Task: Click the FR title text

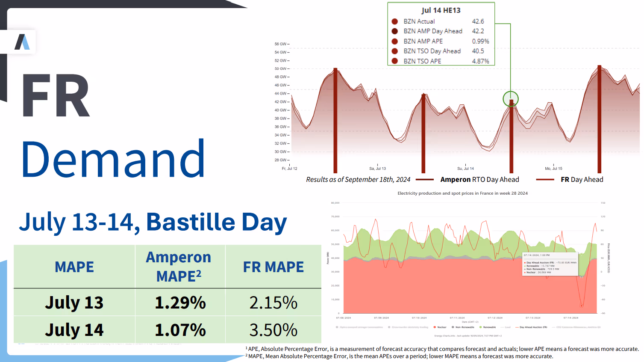Action: point(56,95)
